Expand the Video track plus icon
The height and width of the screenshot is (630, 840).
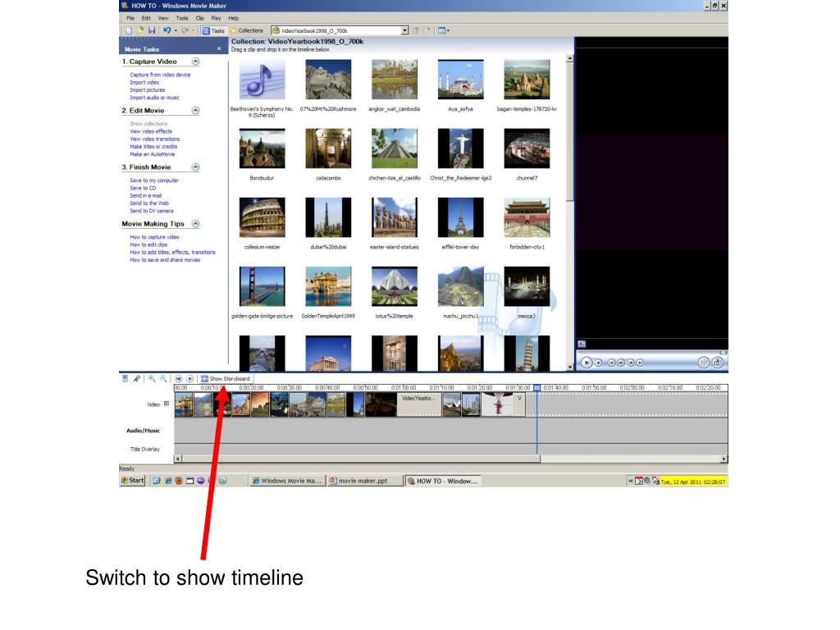(166, 404)
